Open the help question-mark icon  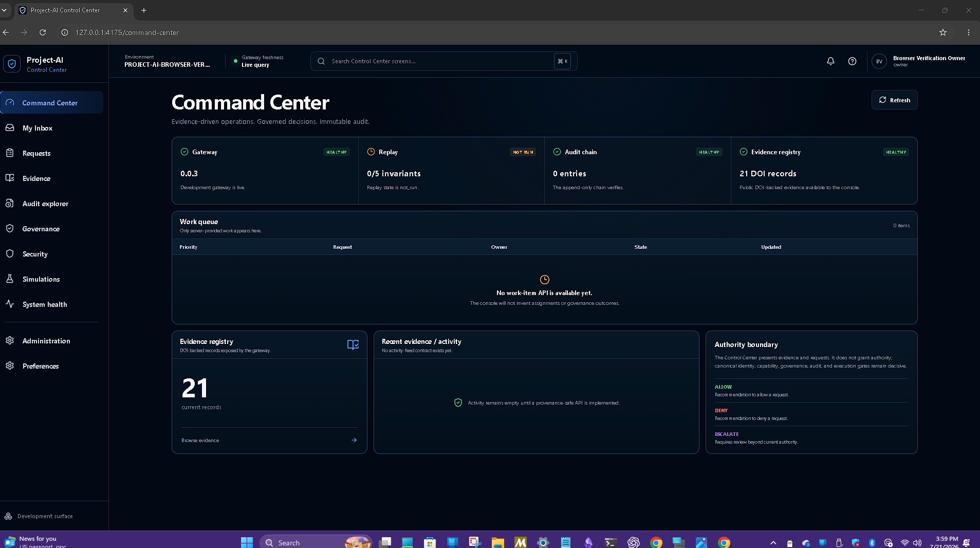852,61
